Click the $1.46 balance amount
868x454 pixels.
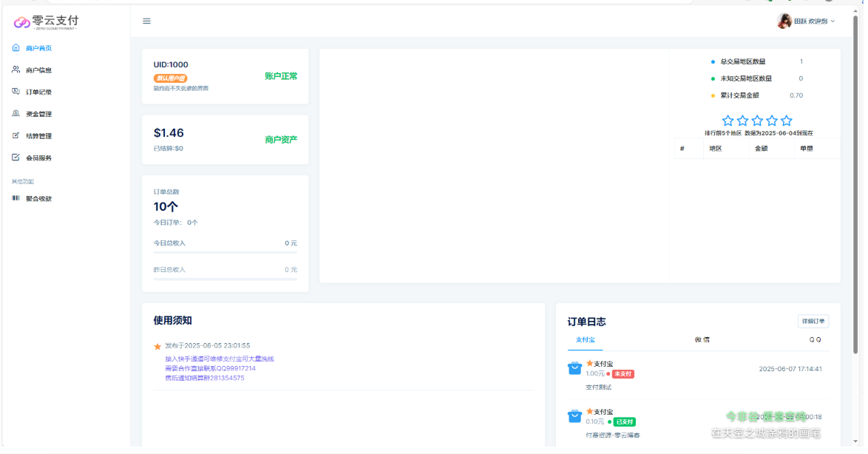click(169, 133)
